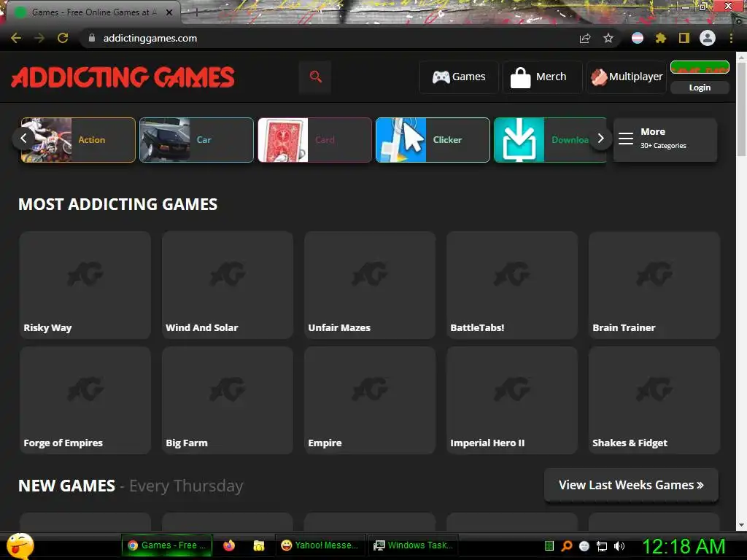Open the Big Farm game
This screenshot has width=747, height=560.
pyautogui.click(x=228, y=400)
